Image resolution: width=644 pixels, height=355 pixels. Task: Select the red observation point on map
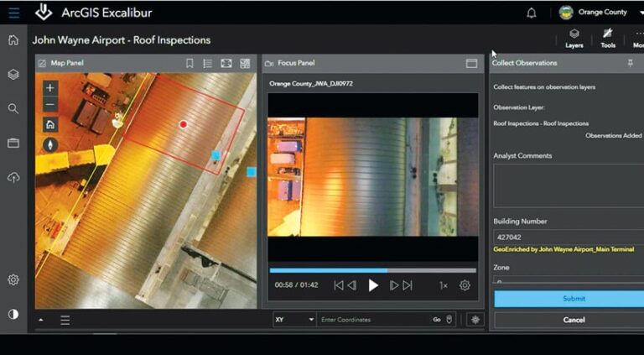coord(183,124)
